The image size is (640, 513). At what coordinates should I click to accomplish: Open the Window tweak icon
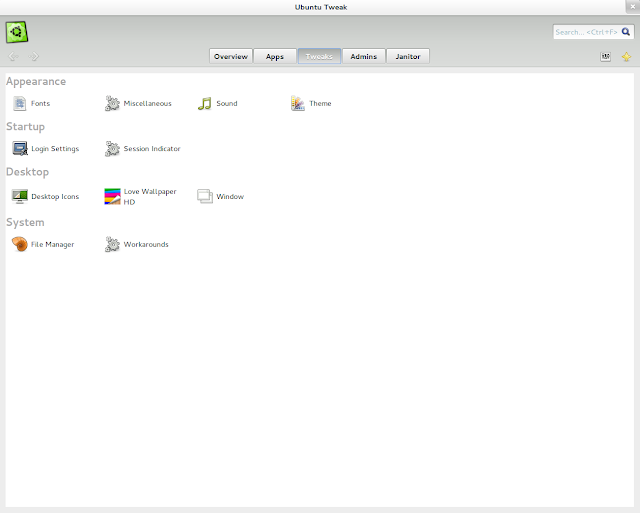point(205,196)
